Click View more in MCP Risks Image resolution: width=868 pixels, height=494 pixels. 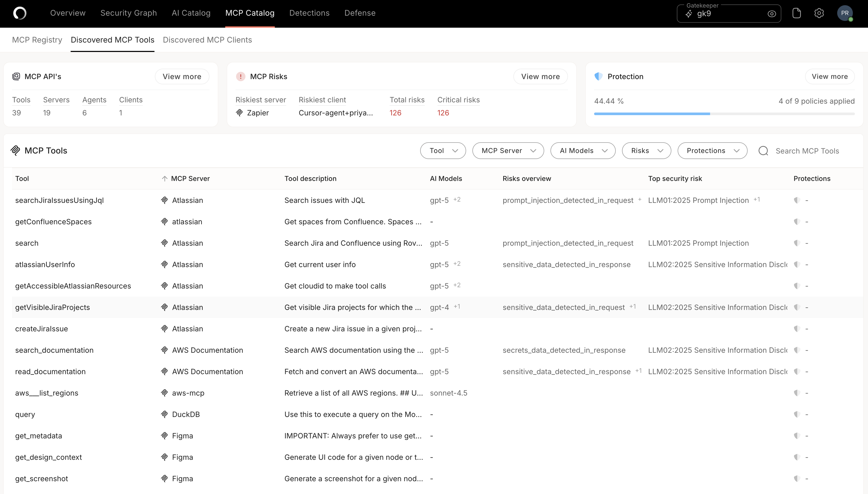[540, 77]
